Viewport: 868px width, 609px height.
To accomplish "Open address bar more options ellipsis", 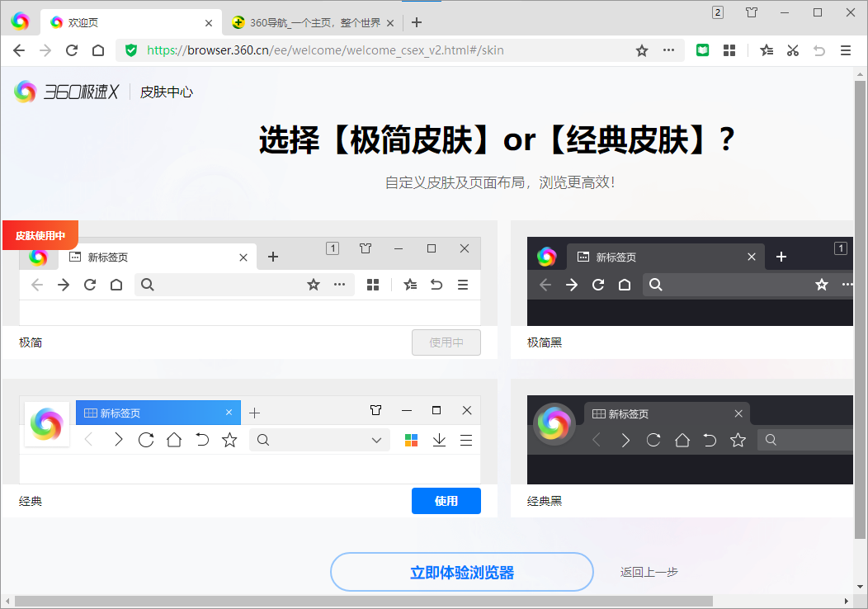I will 668,50.
